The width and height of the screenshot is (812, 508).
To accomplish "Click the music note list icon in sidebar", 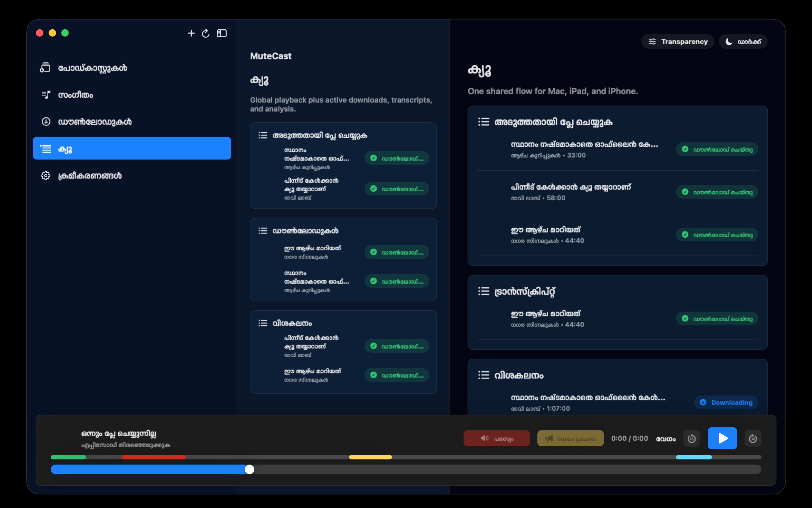I will [46, 95].
